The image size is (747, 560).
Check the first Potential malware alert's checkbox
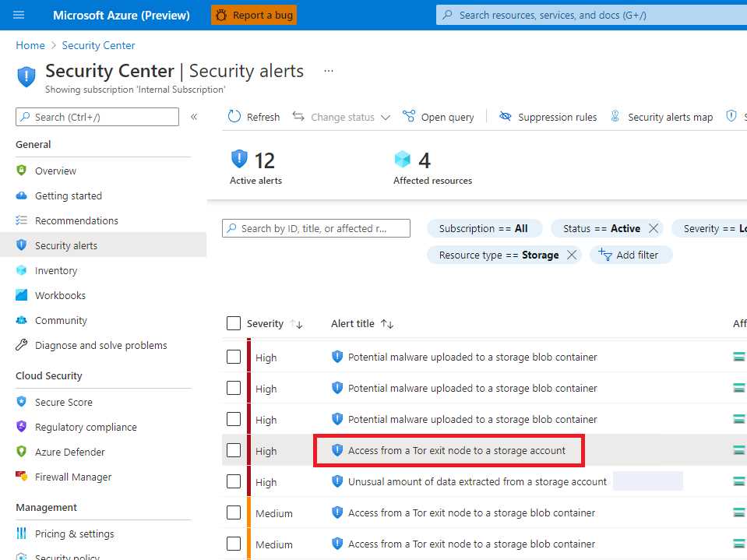tap(234, 357)
